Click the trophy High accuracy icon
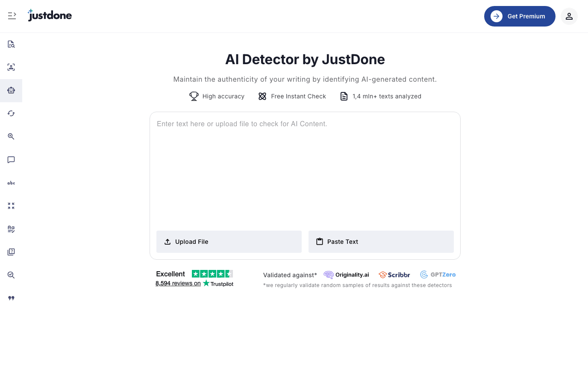This screenshot has height=385, width=588. pyautogui.click(x=194, y=96)
